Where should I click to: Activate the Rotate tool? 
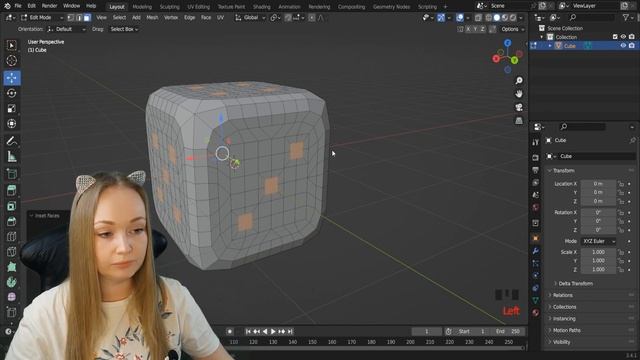11,93
